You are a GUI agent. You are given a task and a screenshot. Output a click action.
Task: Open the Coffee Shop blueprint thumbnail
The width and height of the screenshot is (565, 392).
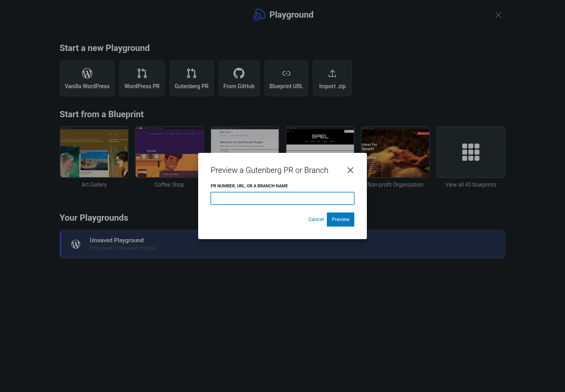(x=169, y=152)
